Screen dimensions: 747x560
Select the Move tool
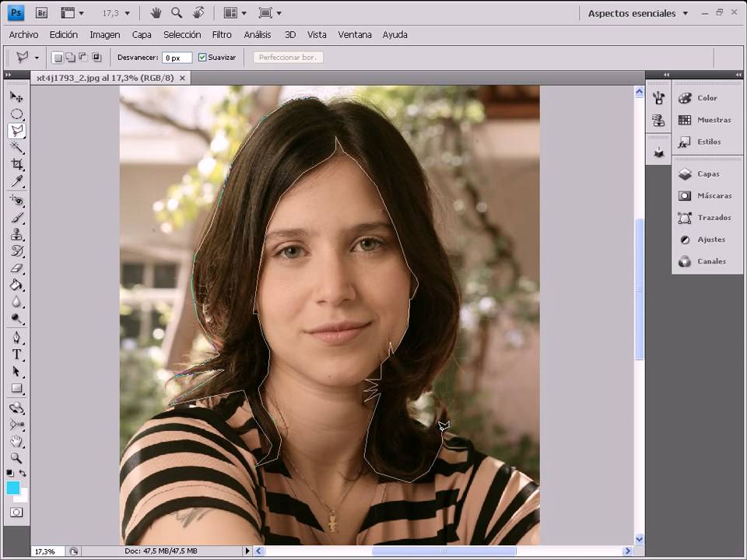(16, 97)
